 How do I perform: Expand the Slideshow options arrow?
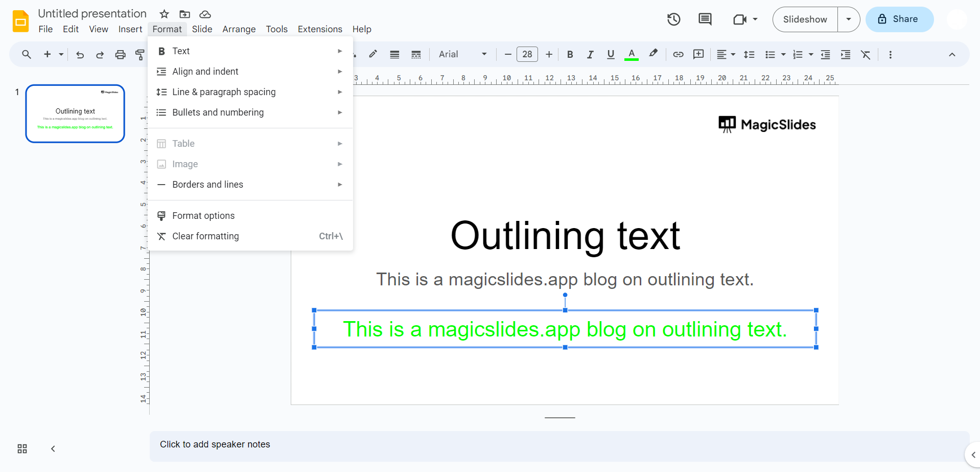point(848,19)
